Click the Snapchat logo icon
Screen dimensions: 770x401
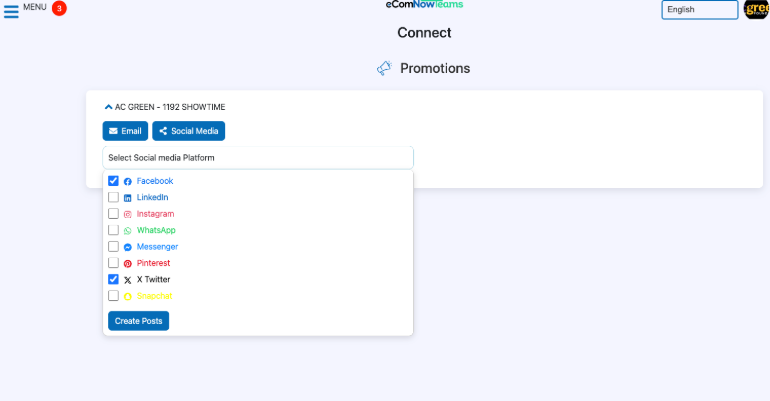click(x=128, y=296)
